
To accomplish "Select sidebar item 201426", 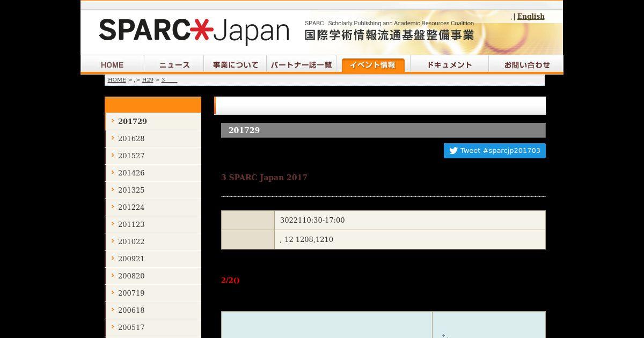I will point(153,173).
